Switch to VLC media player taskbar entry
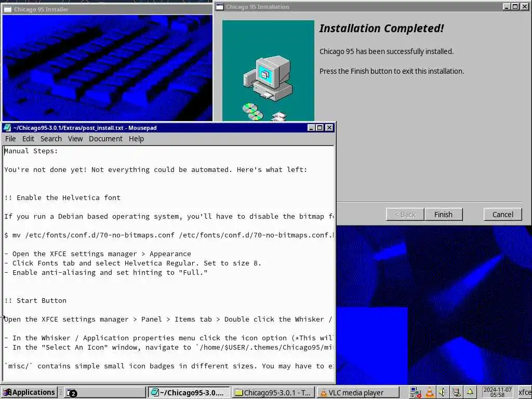This screenshot has height=399, width=532. click(x=358, y=393)
